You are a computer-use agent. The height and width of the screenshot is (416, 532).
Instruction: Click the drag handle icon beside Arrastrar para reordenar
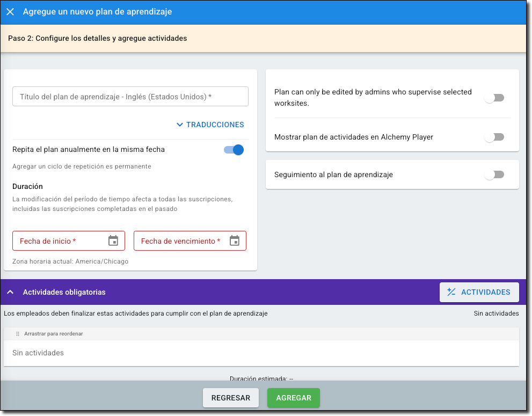click(x=18, y=334)
